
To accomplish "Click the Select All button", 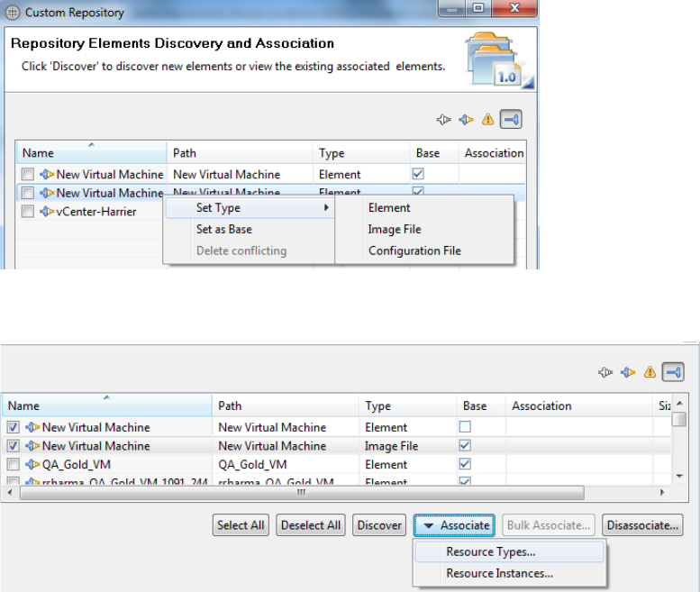I will click(241, 525).
